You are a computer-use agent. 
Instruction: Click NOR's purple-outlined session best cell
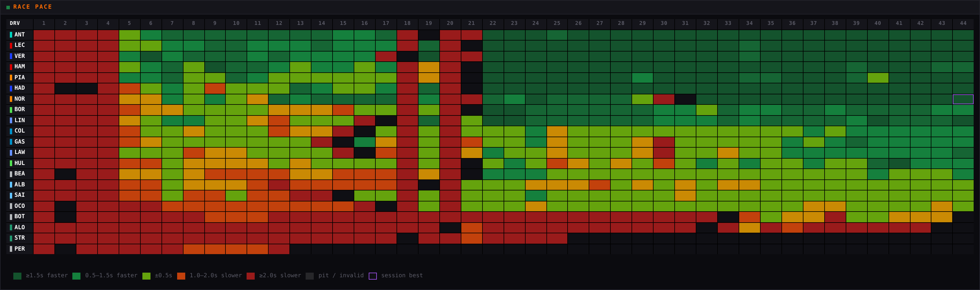[963, 99]
